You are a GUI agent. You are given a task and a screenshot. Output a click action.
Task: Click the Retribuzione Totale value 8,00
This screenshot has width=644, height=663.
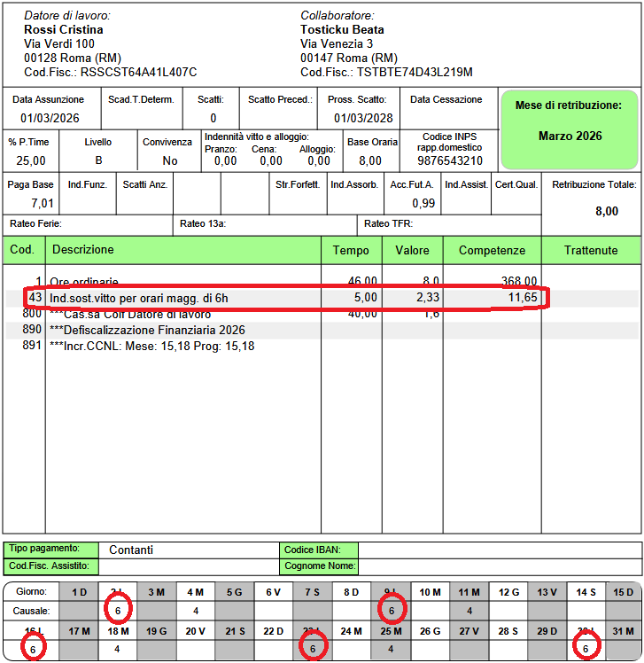pyautogui.click(x=607, y=211)
